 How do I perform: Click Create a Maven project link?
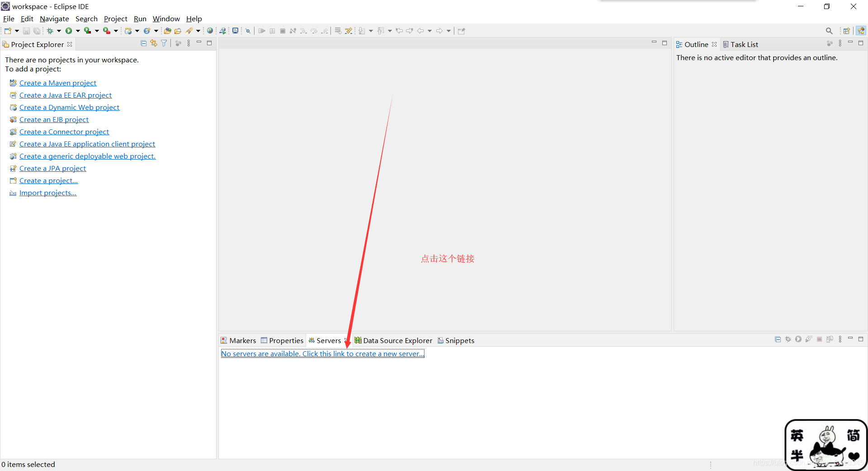(x=58, y=83)
